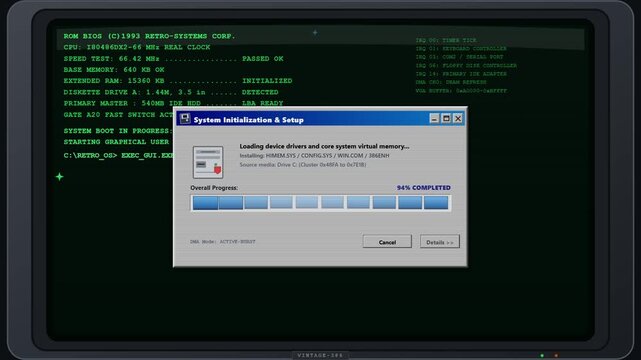641x360 pixels.
Task: Click the "SYSTEM BOOT IN PROGRESS:" line
Action: tap(118, 131)
